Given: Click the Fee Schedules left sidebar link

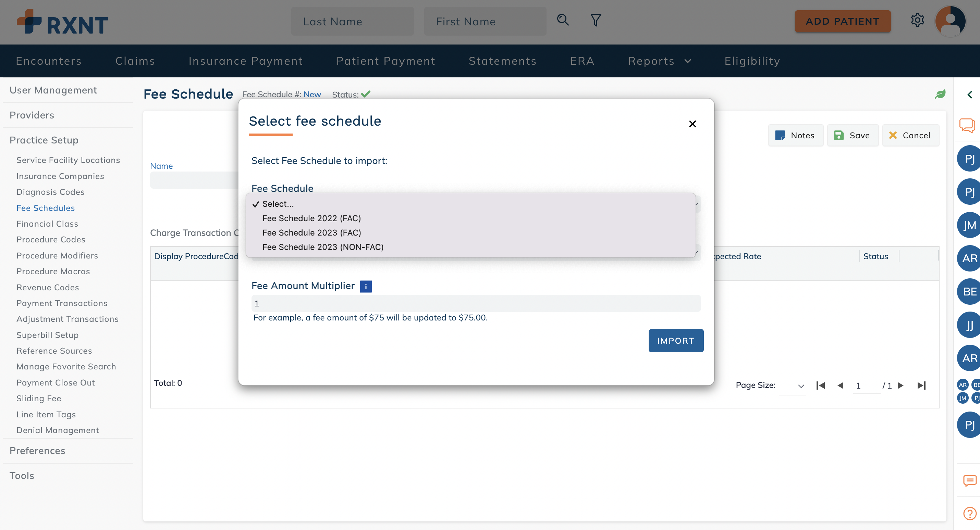Looking at the screenshot, I should point(45,207).
